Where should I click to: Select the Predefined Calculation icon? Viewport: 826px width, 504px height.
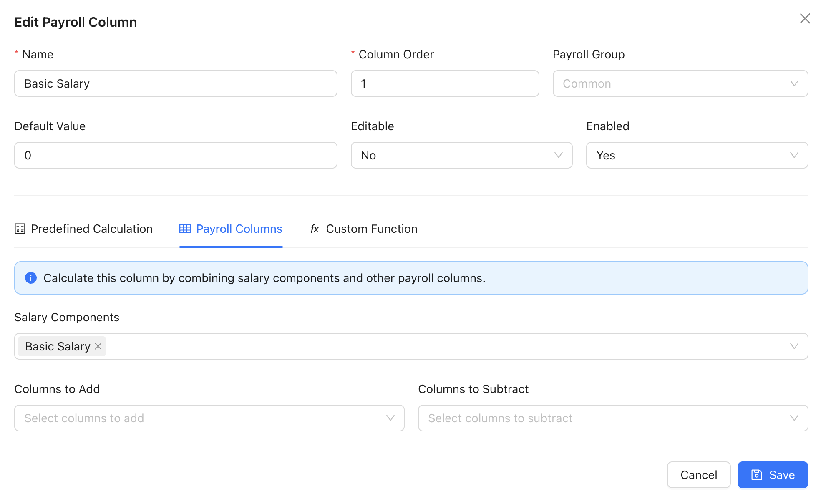pyautogui.click(x=20, y=229)
